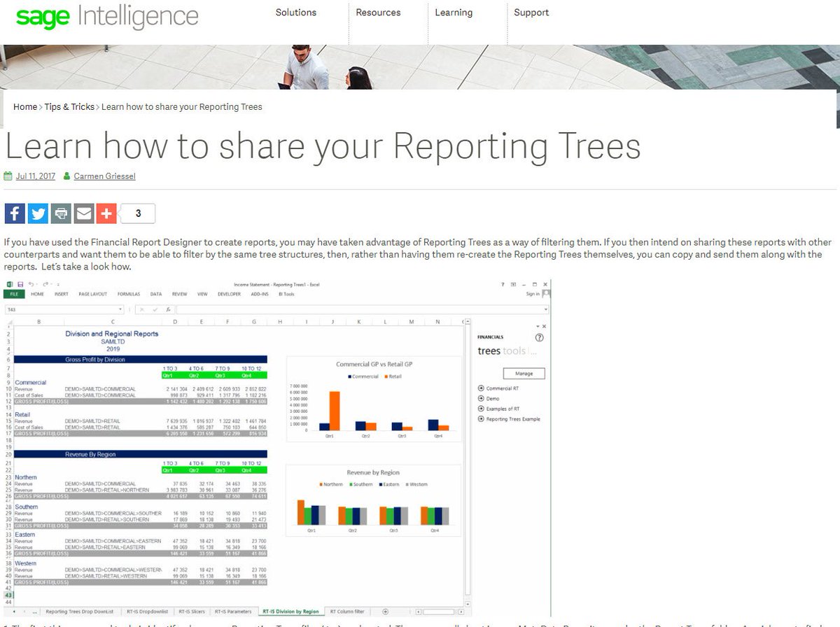840x627 pixels.
Task: Open author Carmen Griessel's page
Action: click(104, 176)
